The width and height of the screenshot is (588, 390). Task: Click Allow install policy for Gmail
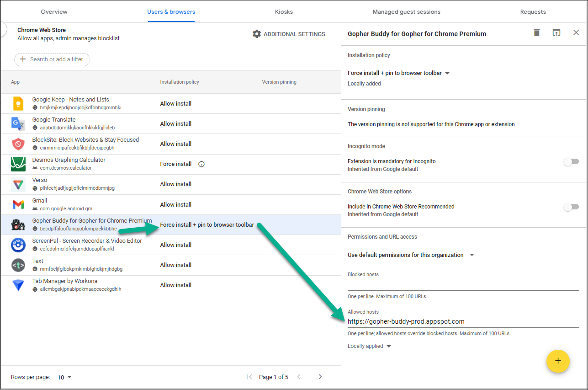tap(176, 205)
